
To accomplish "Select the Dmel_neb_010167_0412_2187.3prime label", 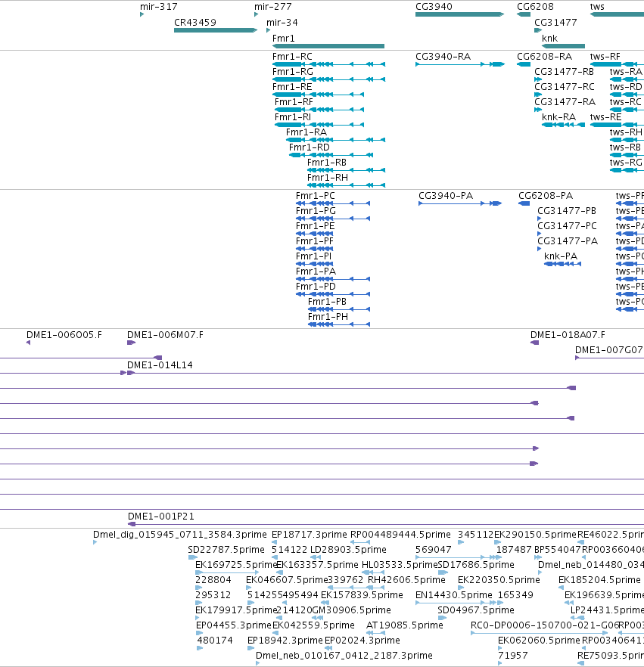I will click(344, 656).
